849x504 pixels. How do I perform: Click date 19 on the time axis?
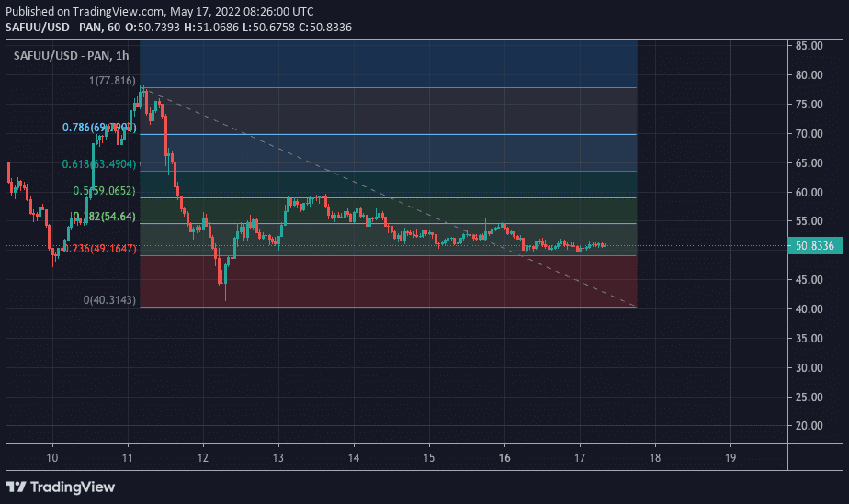(x=730, y=457)
